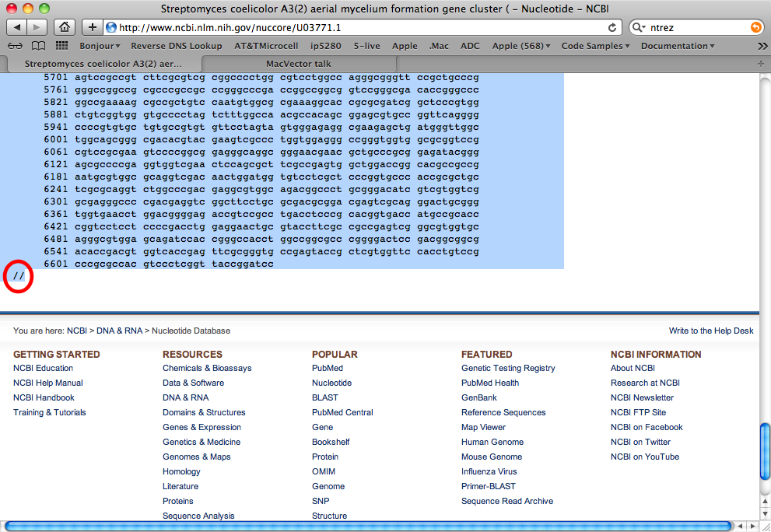771x532 pixels.
Task: Open the GenBank link under Featured
Action: (x=478, y=397)
